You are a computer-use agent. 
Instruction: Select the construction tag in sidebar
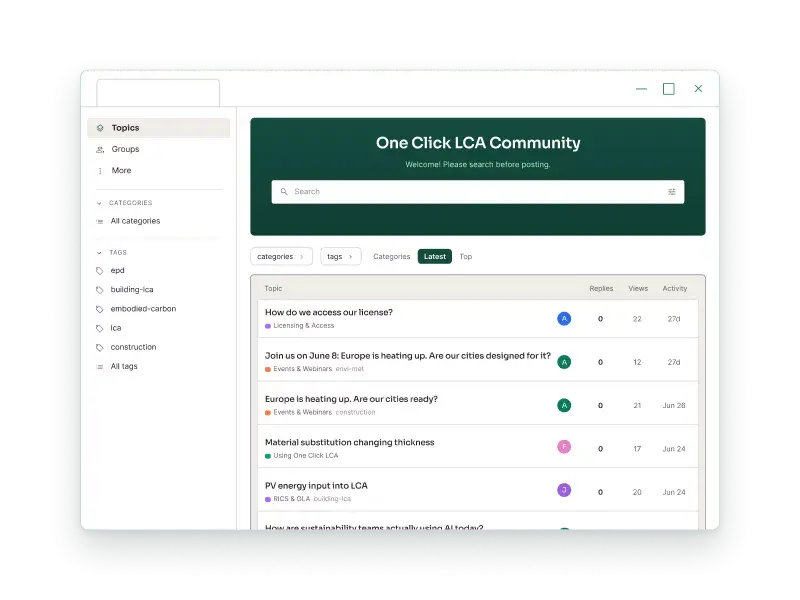[133, 347]
